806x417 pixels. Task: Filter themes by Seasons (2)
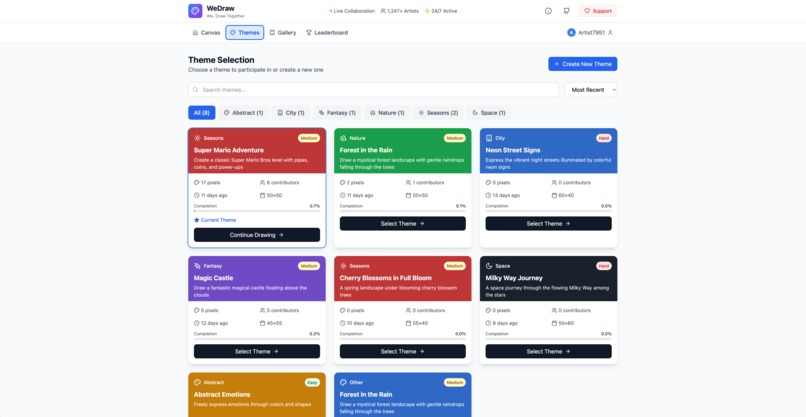click(438, 113)
